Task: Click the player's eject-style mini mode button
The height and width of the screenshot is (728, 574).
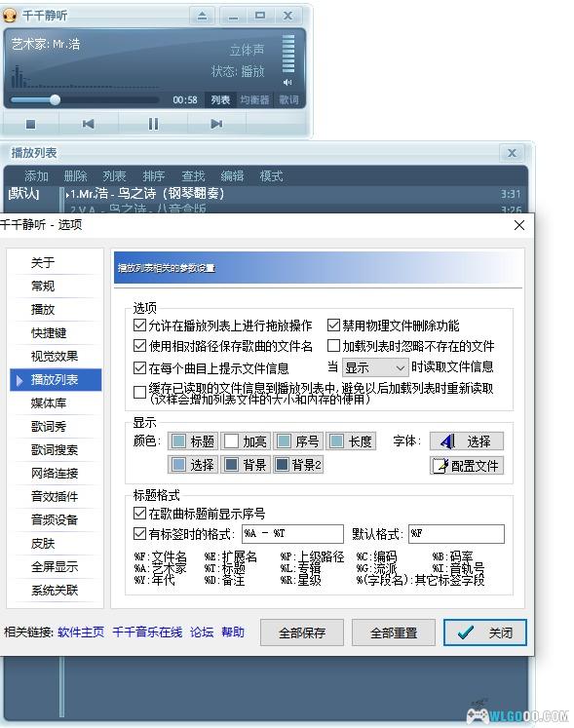Action: 202,17
